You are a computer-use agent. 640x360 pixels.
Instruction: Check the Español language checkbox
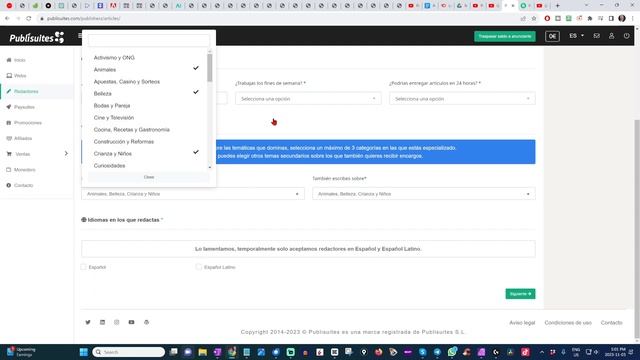(84, 267)
